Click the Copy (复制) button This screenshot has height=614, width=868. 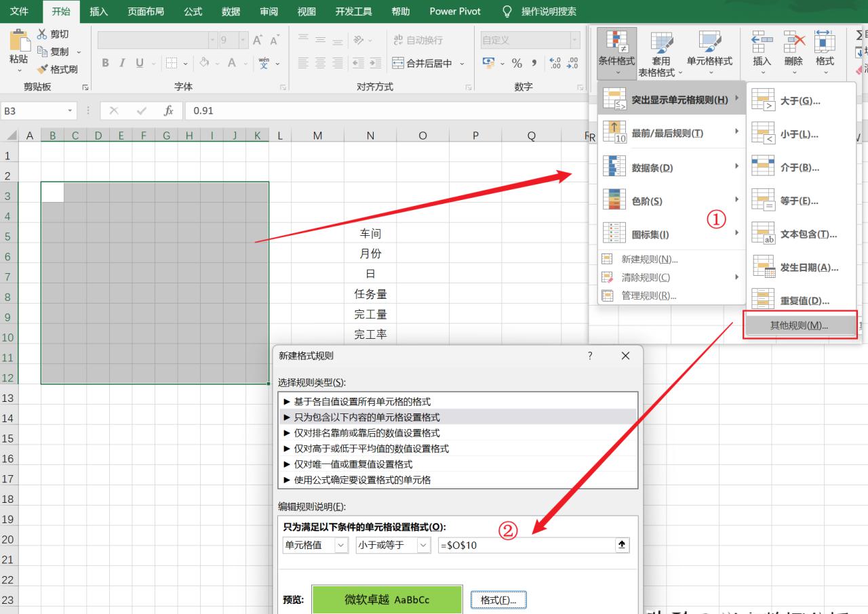(53, 52)
